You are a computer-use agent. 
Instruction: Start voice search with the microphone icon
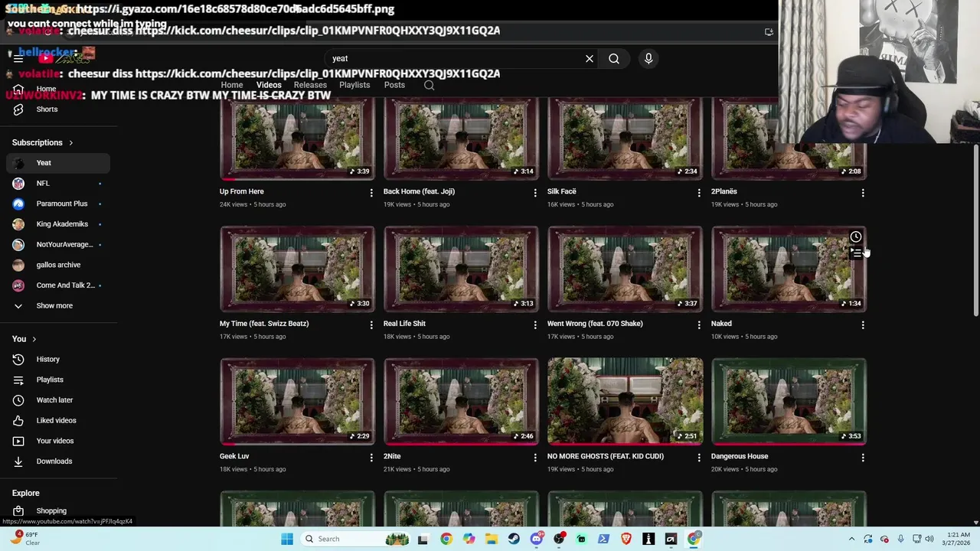(648, 58)
